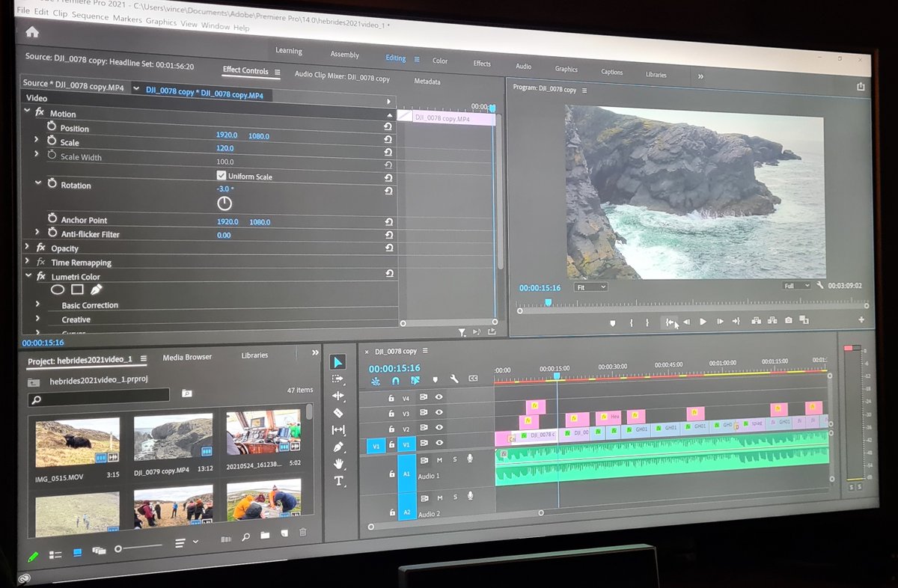This screenshot has width=898, height=588.
Task: Open the Fit zoom level dropdown
Action: click(x=591, y=287)
